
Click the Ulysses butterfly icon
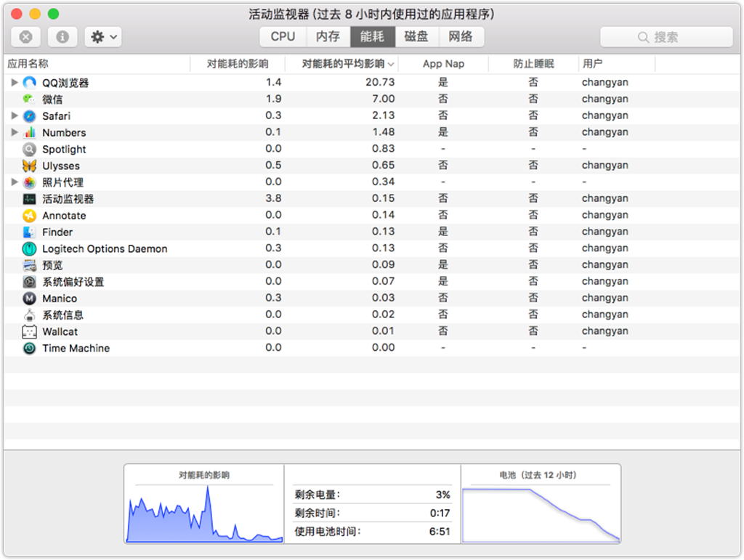click(28, 166)
